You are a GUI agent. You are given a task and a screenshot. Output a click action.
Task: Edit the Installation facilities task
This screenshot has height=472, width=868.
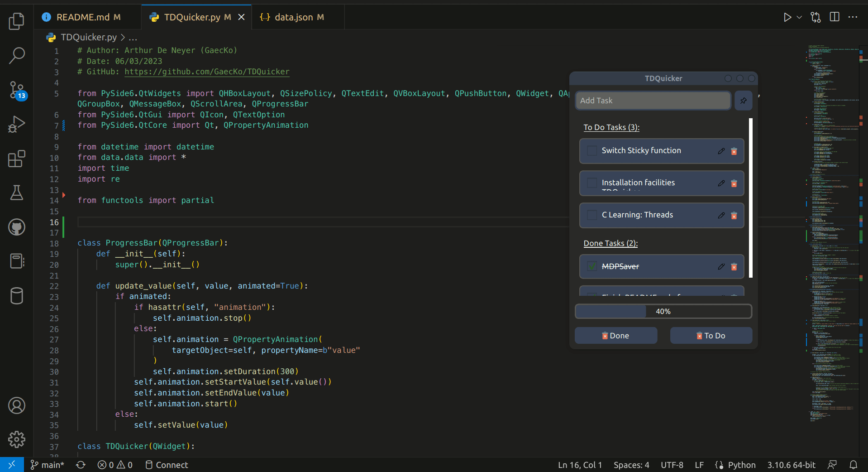point(721,183)
